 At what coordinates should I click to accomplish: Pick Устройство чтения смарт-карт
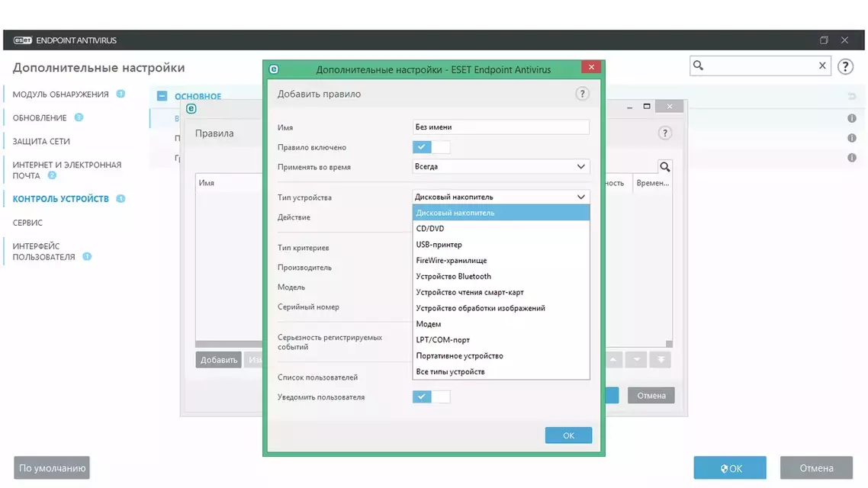click(x=501, y=292)
